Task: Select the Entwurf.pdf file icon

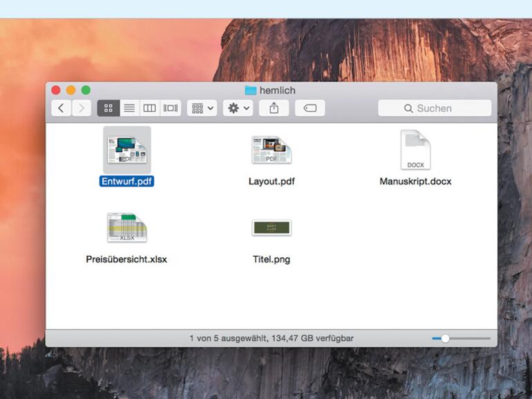Action: pyautogui.click(x=127, y=150)
